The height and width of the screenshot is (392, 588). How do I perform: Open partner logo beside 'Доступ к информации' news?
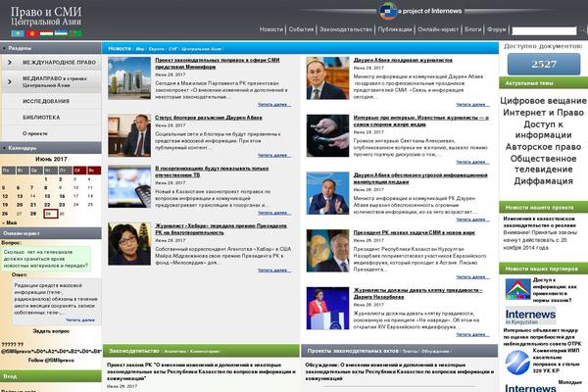click(517, 289)
